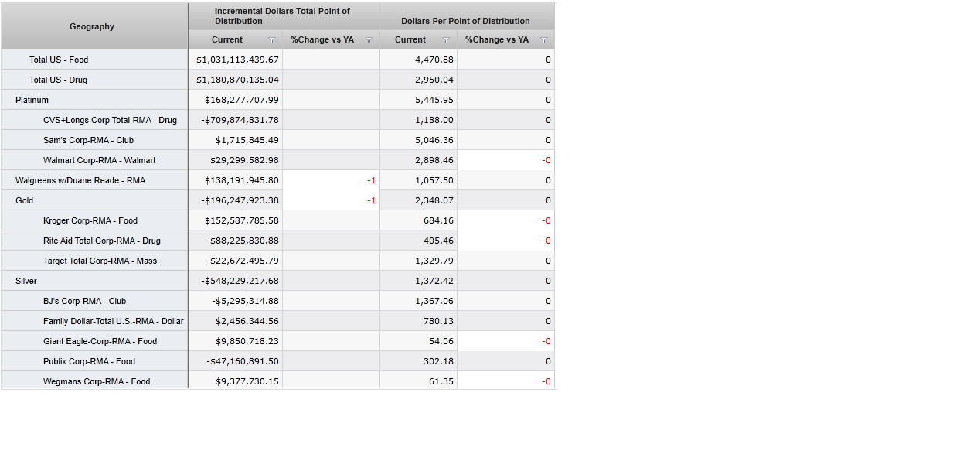The image size is (980, 454).
Task: Select the Platinum group row
Action: pos(32,100)
